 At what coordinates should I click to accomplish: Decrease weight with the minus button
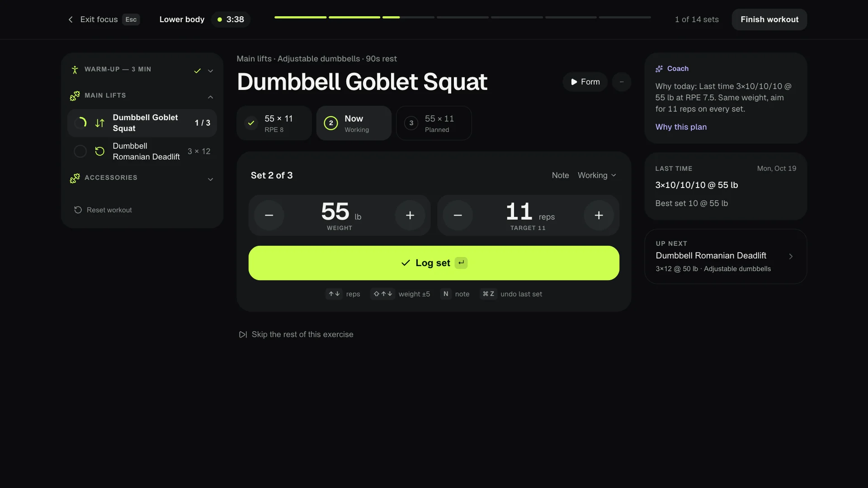click(269, 216)
